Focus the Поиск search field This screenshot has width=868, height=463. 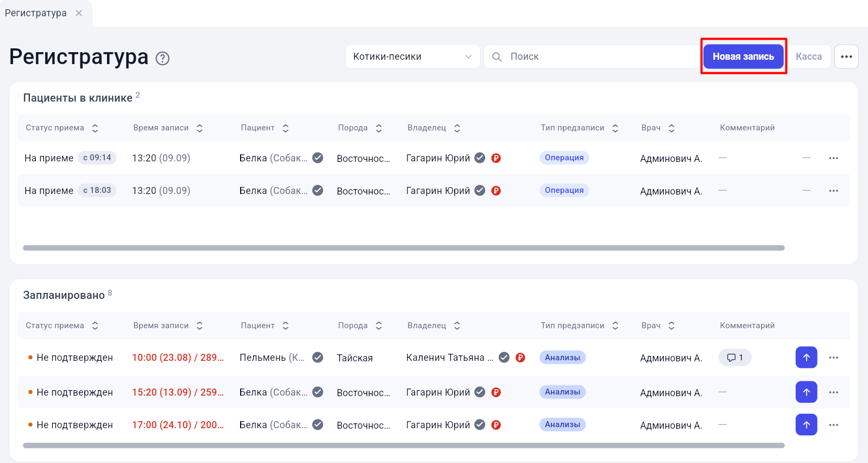591,57
